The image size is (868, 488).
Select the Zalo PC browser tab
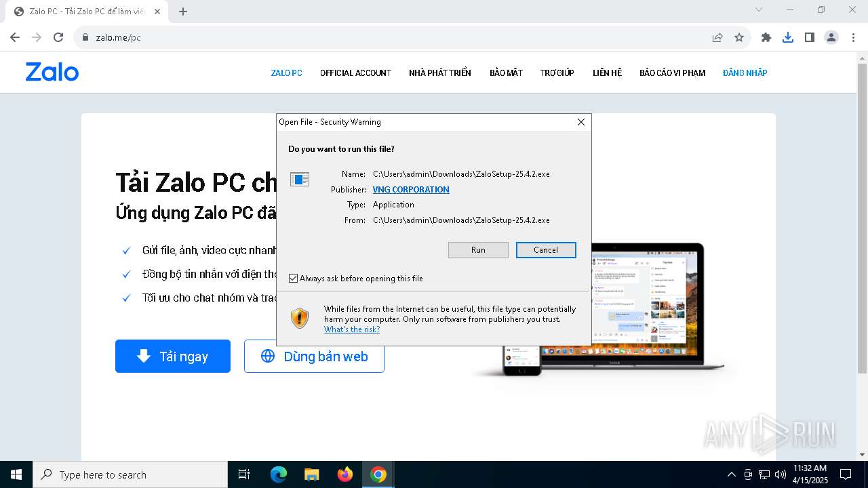tap(86, 12)
